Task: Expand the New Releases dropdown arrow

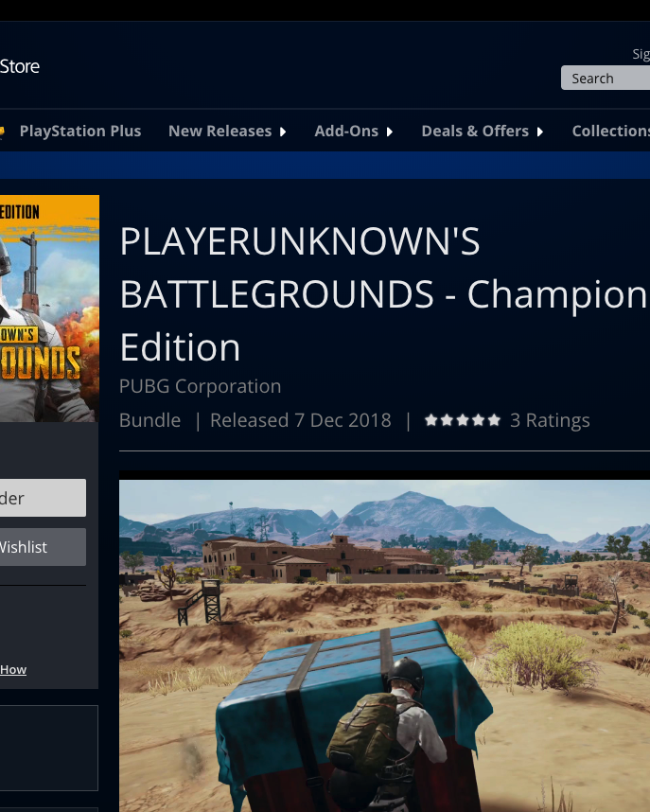Action: (282, 132)
